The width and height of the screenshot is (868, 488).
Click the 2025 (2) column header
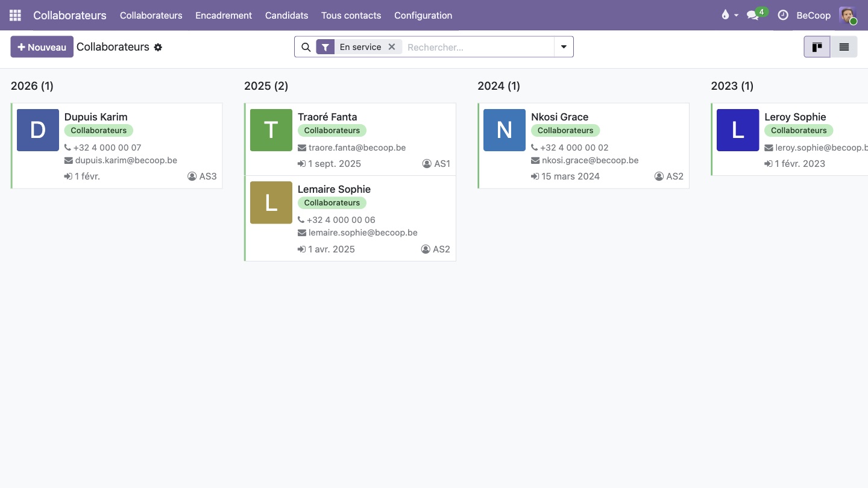266,86
